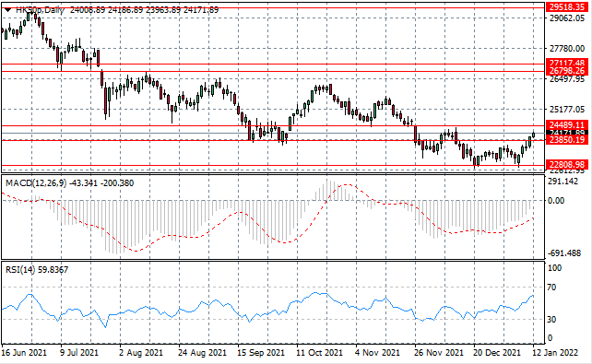Click the 25177.05 price axis value
Screen dimensions: 592x364
(x=567, y=110)
